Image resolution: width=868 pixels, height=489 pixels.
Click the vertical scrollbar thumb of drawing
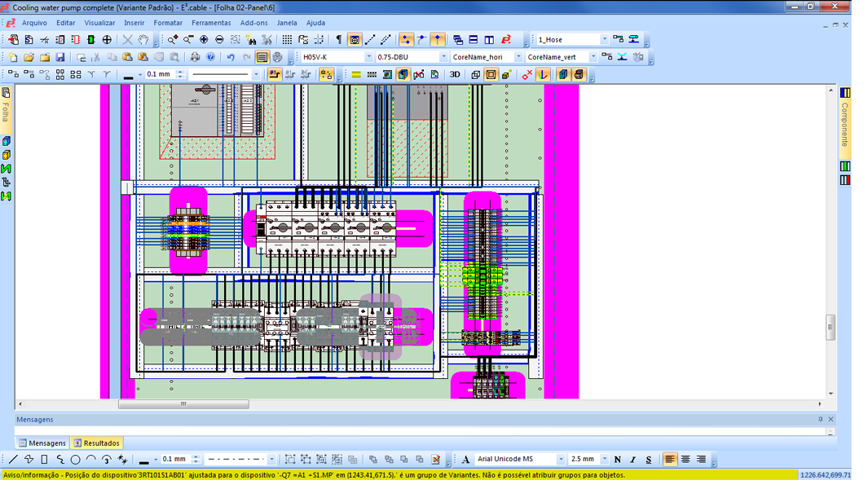pyautogui.click(x=830, y=328)
